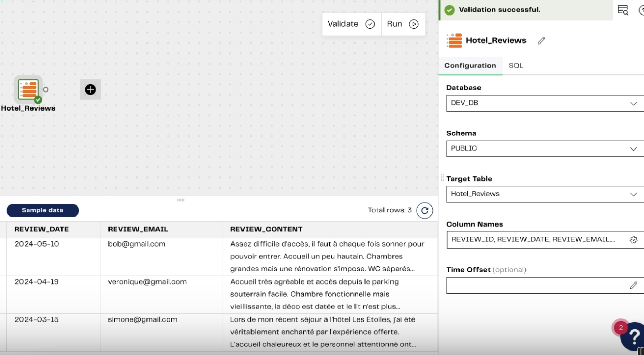Click the Sample data button
644x355 pixels.
pos(42,210)
